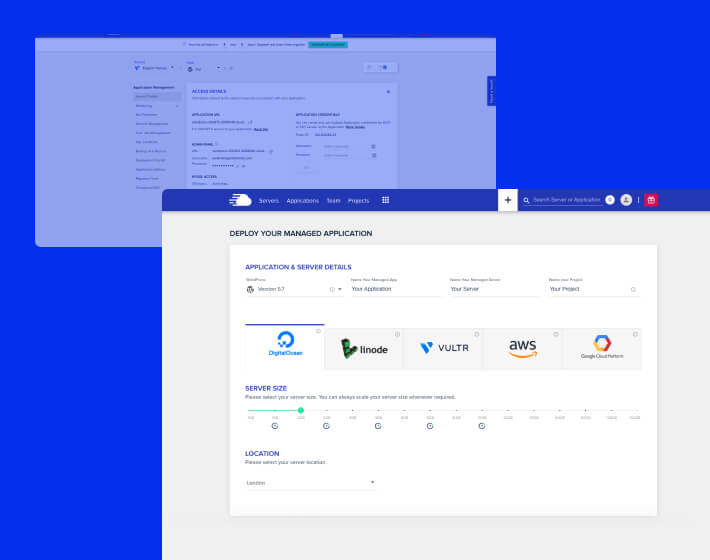Viewport: 710px width, 560px height.
Task: Click WordPress app icon in background window
Action: tap(190, 69)
